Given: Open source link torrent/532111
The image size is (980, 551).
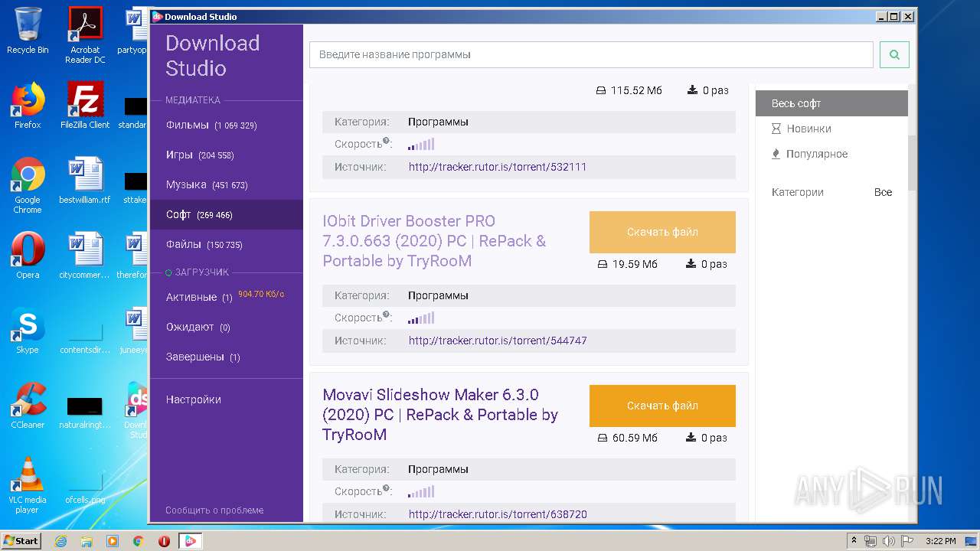Looking at the screenshot, I should [498, 167].
